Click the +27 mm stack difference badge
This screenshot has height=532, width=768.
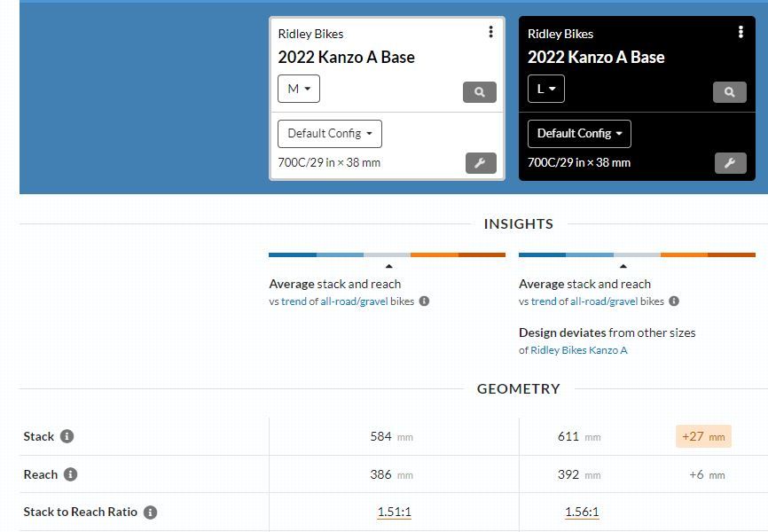point(703,436)
